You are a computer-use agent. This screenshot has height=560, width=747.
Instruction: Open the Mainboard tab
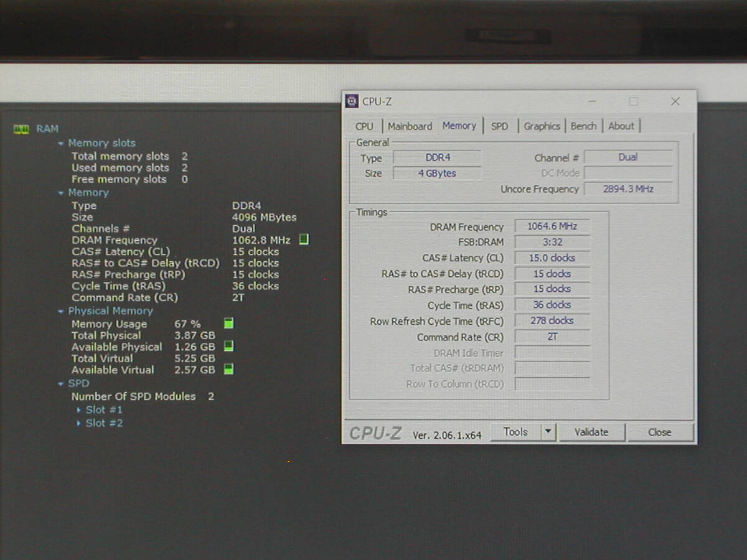[x=410, y=126]
